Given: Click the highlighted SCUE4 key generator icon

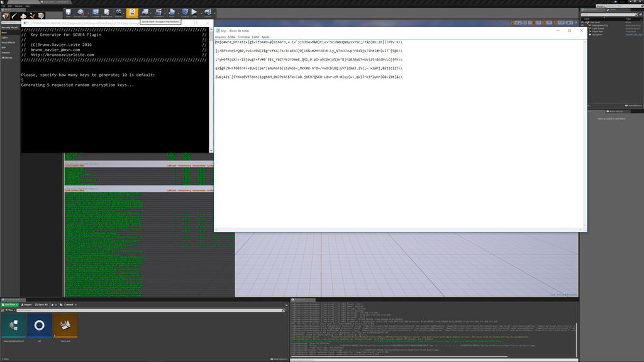Looking at the screenshot, I should [x=132, y=13].
